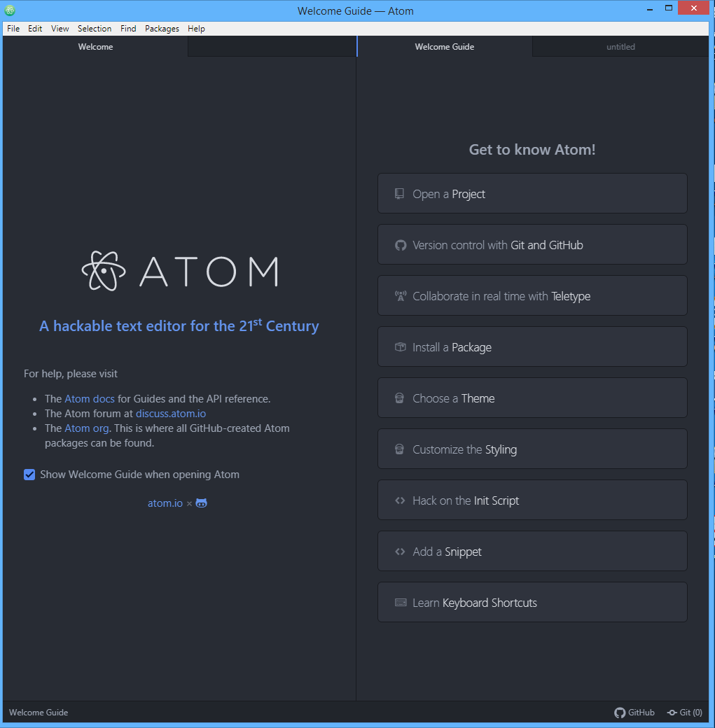The image size is (715, 728).
Task: Click the broadcast icon beside Teletype
Action: pos(400,295)
